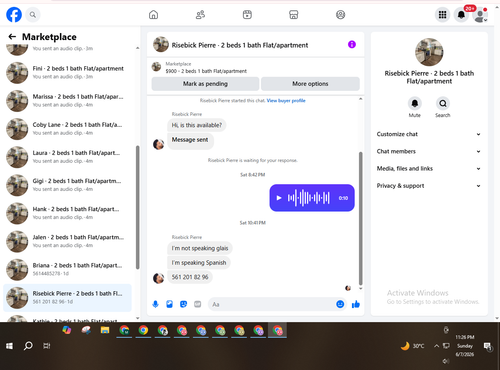The image size is (500, 370).
Task: Open File Explorer from taskbar
Action: pos(105,330)
